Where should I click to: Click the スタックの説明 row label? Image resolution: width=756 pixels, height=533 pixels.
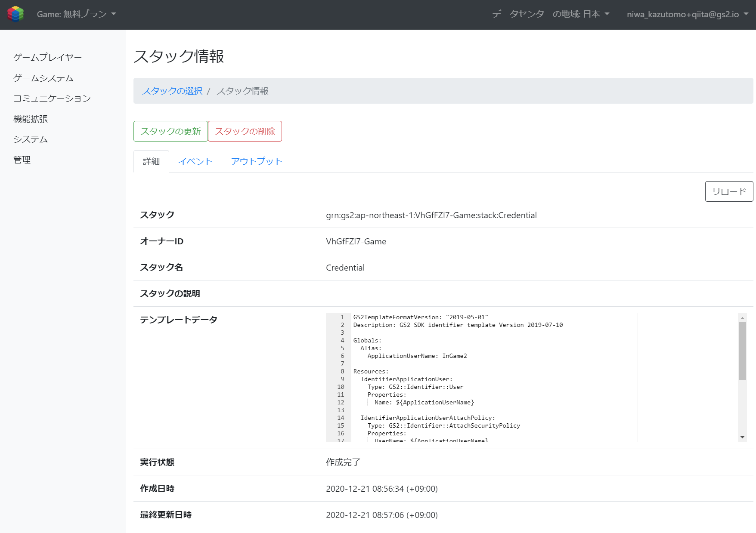[170, 293]
